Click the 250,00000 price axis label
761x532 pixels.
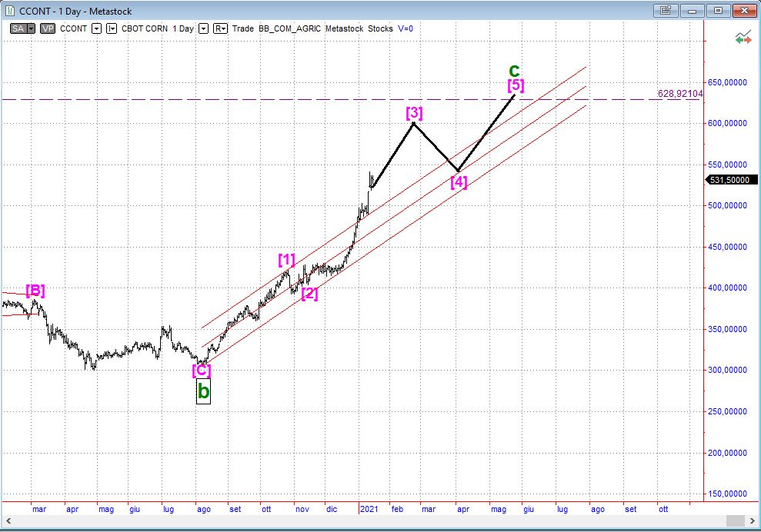pos(726,411)
